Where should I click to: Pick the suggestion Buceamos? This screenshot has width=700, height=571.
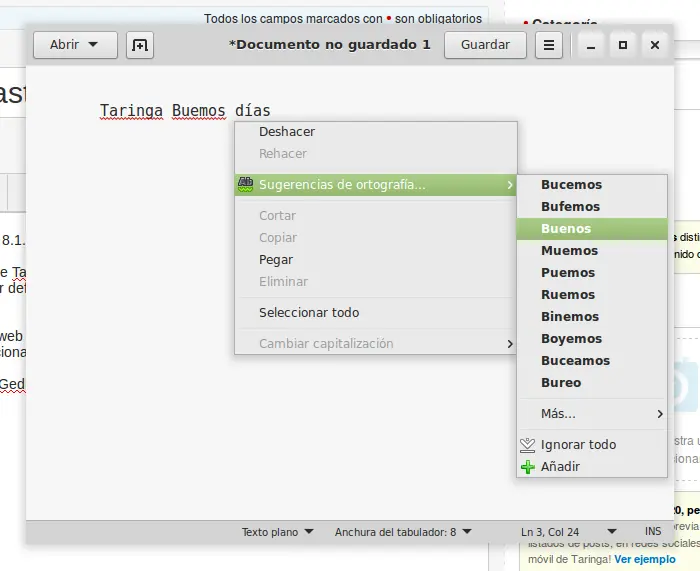pos(592,361)
